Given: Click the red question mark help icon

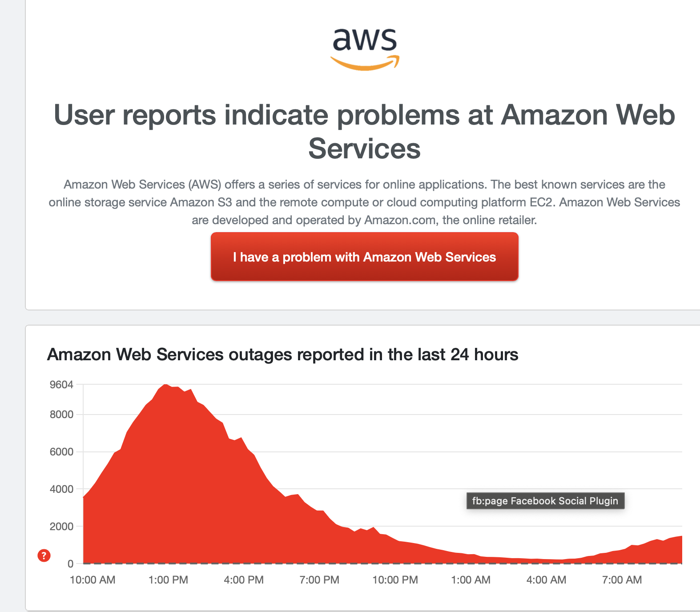Looking at the screenshot, I should point(44,556).
